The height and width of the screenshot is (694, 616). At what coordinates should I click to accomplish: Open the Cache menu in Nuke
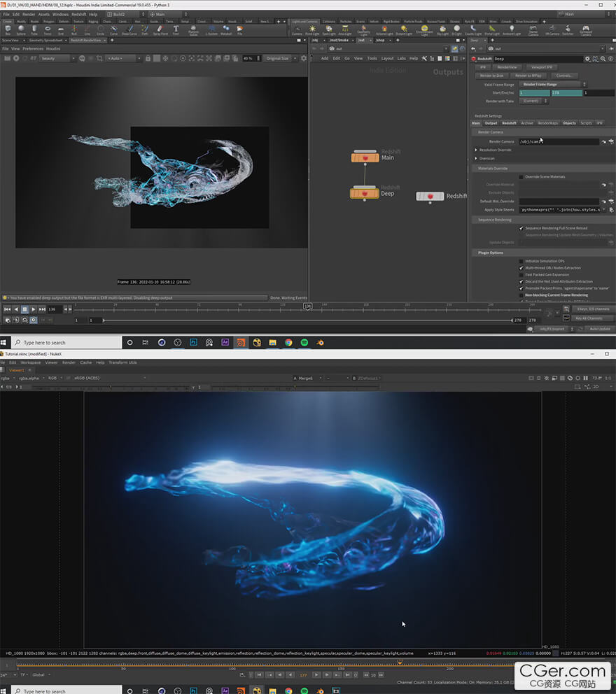coord(86,362)
